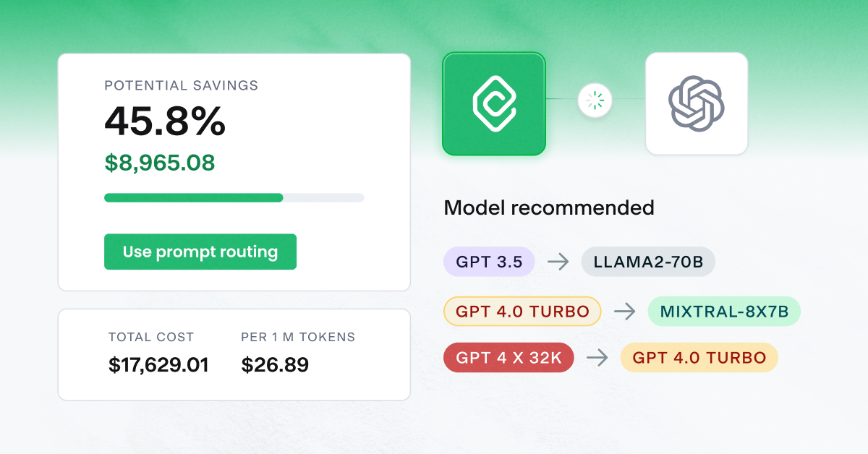Click the OpenAI logo tile
Screen dimensions: 868x454
pyautogui.click(x=697, y=103)
